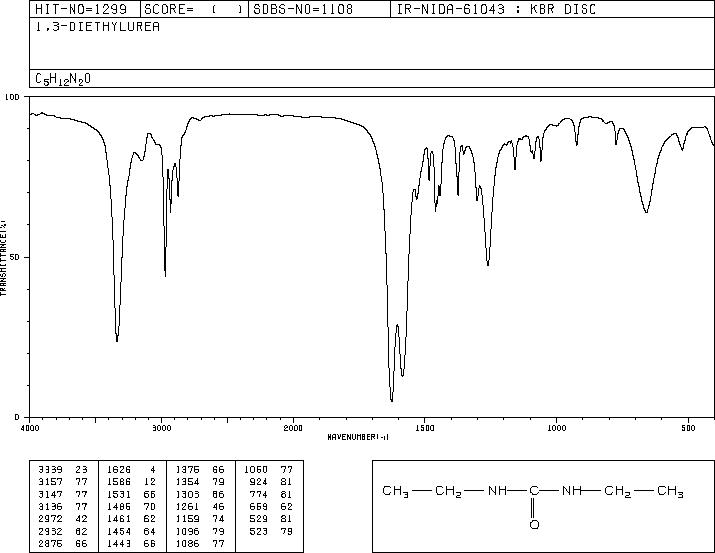
Task: Select the 924 peak table entry
Action: (x=271, y=482)
